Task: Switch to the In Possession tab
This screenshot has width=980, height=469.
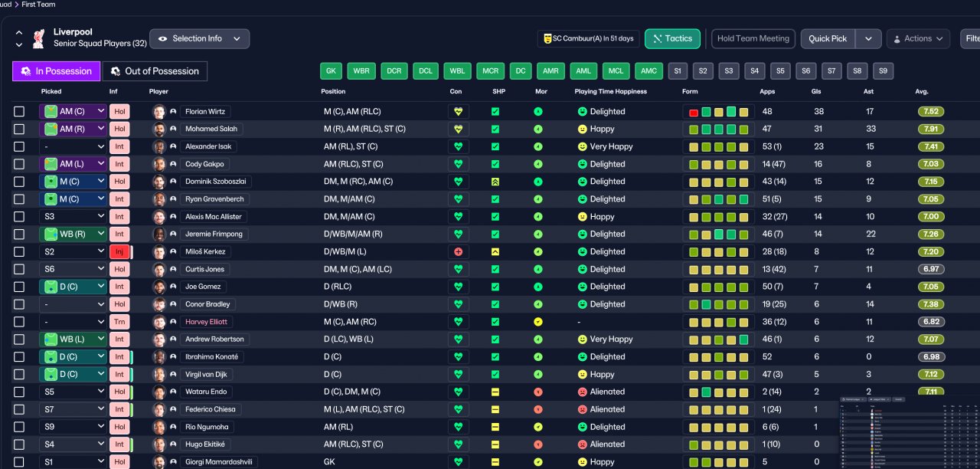Action: pyautogui.click(x=56, y=71)
